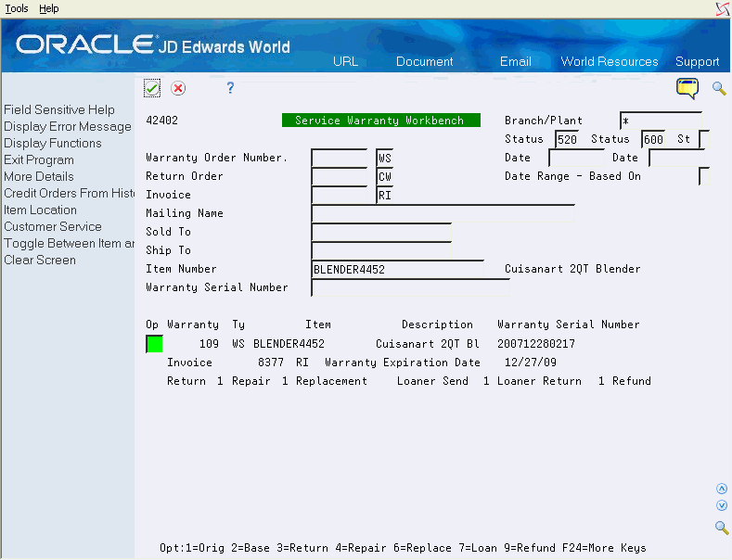The width and height of the screenshot is (732, 560).
Task: Click program number 42402
Action: [162, 121]
